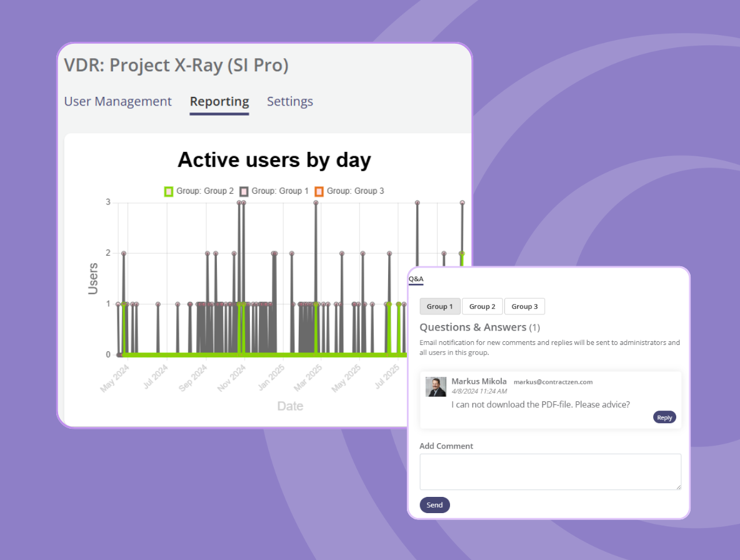The width and height of the screenshot is (740, 560).
Task: Select the Group 1 Q&A button
Action: coord(440,306)
